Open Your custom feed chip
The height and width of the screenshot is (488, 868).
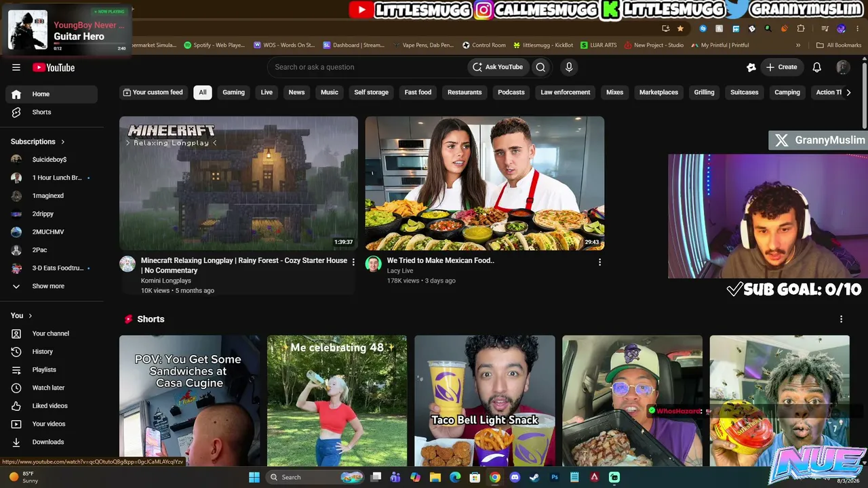(x=153, y=92)
